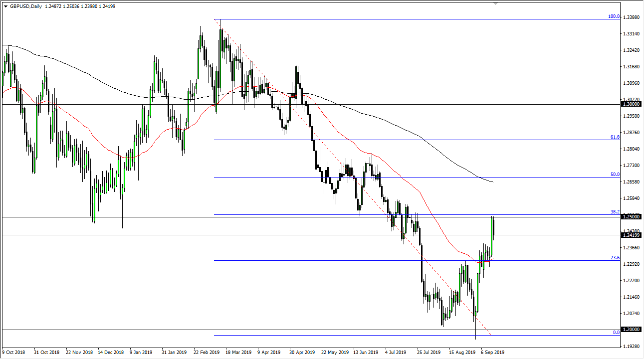Click the 38.2 Fibonacci level label
Screen dimensions: 644x359
point(615,212)
